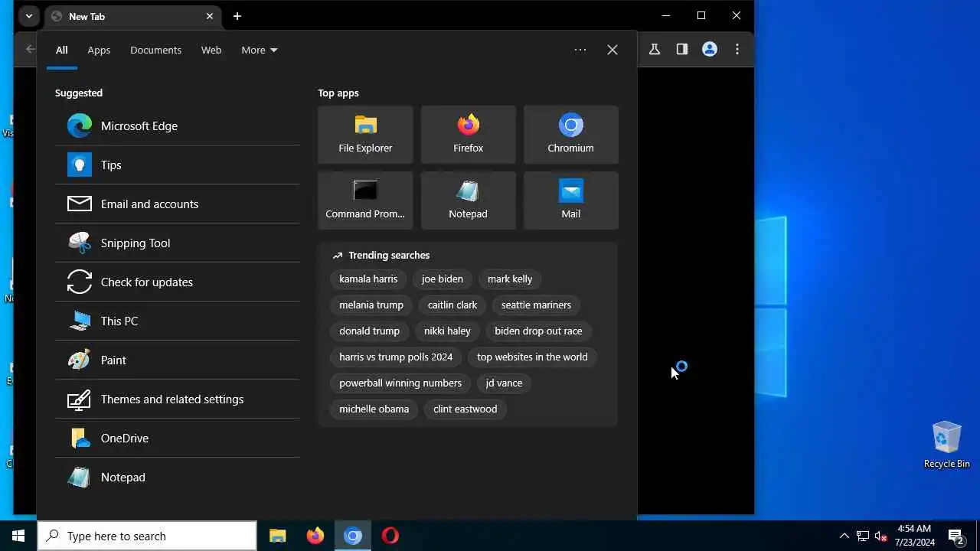The width and height of the screenshot is (980, 551).
Task: Search trending topic joe biden
Action: tap(443, 279)
